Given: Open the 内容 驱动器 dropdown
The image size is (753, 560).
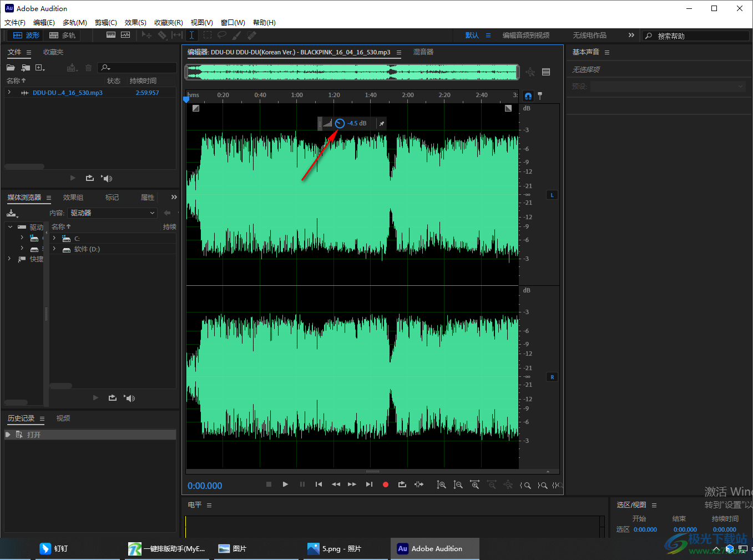Looking at the screenshot, I should point(113,213).
